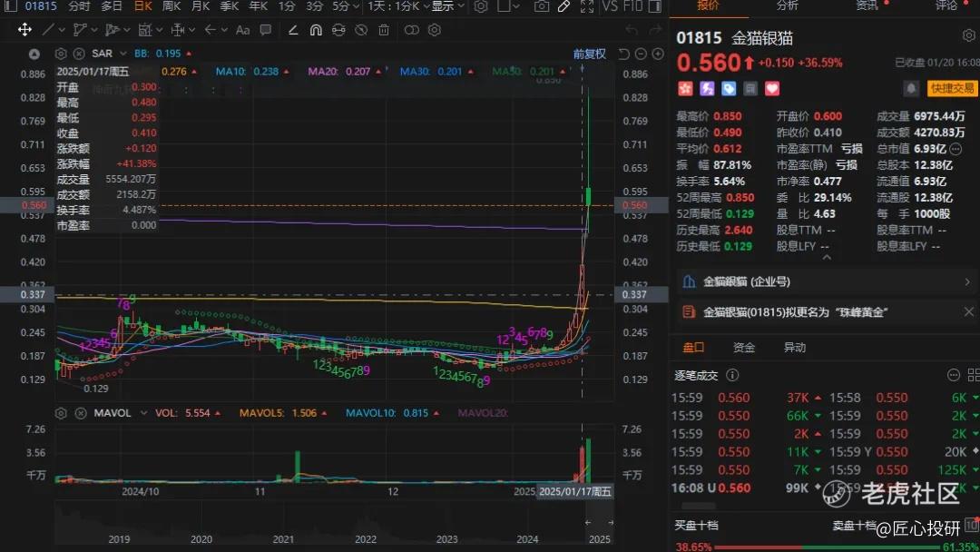Click the tick trades horizontal scrollbar
Image resolution: width=980 pixels, height=552 pixels.
698,505
